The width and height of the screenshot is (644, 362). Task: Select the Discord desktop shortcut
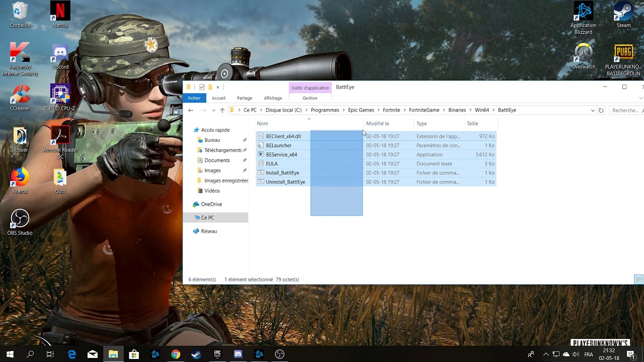[60, 57]
